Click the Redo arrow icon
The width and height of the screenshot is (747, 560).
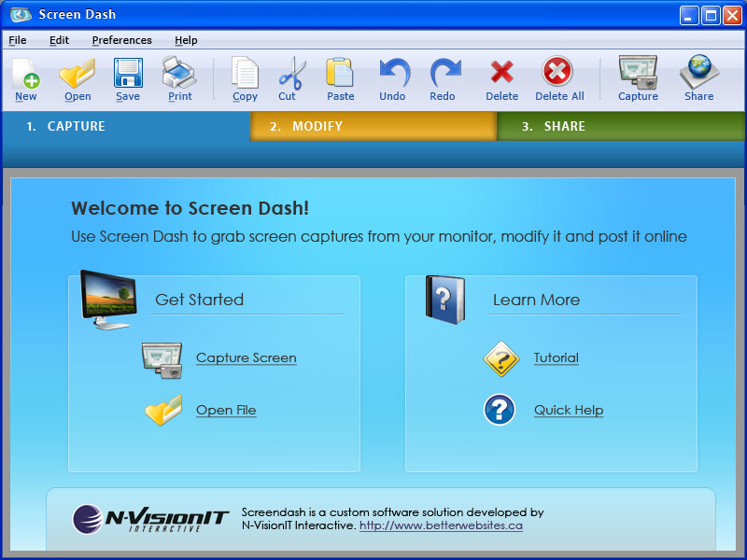[x=445, y=73]
